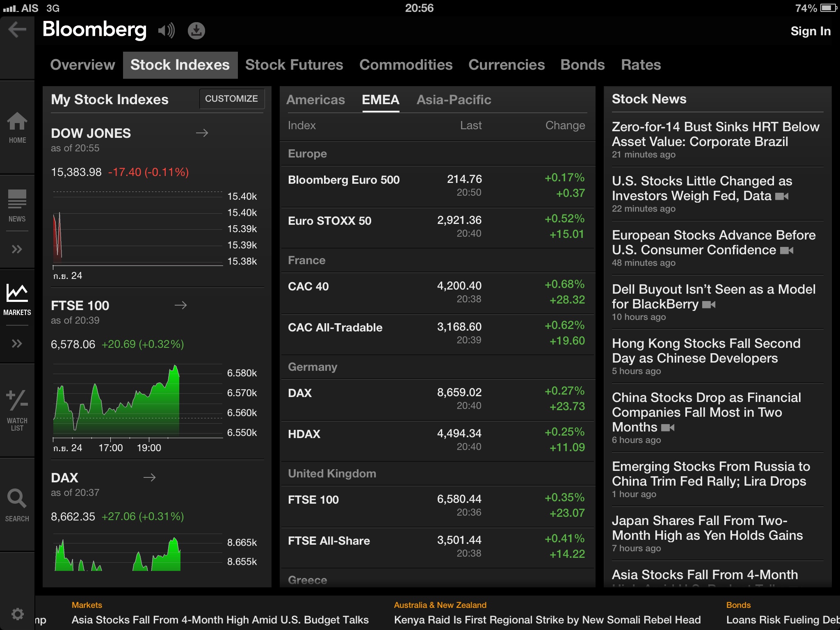840x630 pixels.
Task: Read Hong Kong Stocks Fall Second Day story
Action: [x=706, y=356]
